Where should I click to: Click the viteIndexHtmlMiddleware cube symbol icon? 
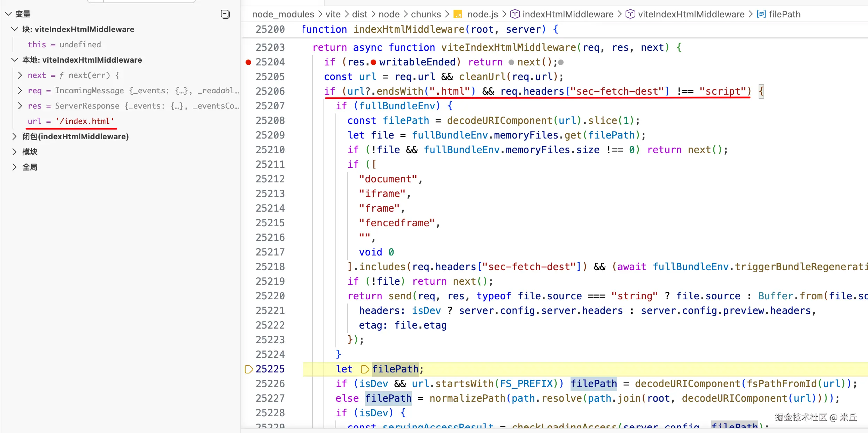(630, 14)
